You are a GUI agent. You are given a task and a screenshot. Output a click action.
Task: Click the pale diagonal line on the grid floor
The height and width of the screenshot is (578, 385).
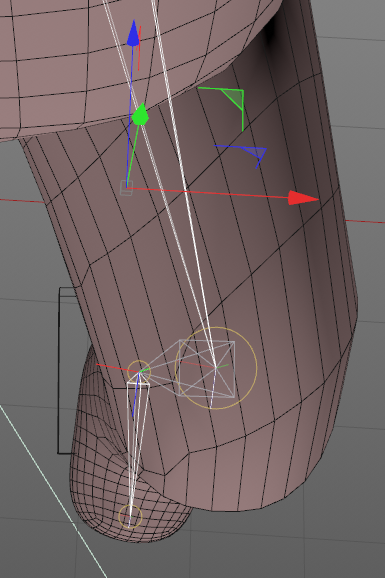[52, 490]
